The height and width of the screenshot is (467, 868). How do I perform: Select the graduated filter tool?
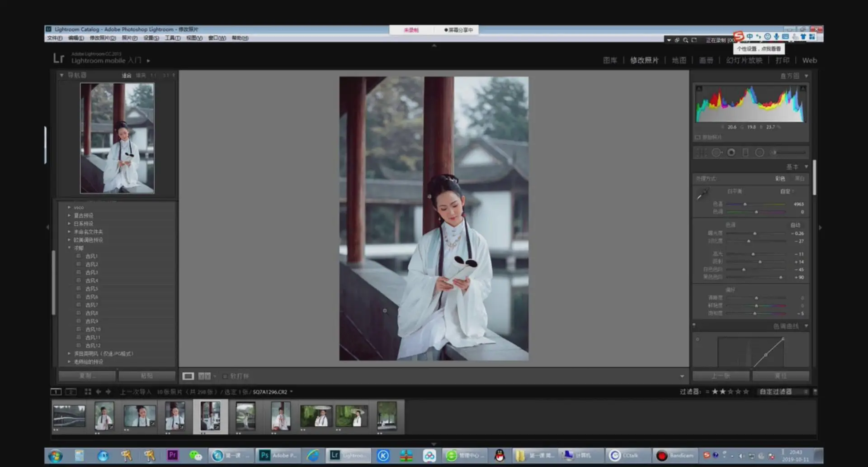(745, 152)
